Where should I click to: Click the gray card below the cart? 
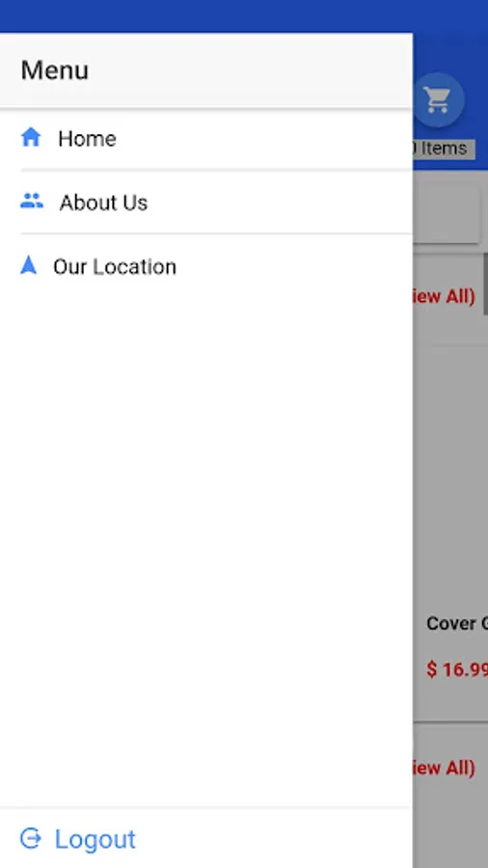(446, 214)
